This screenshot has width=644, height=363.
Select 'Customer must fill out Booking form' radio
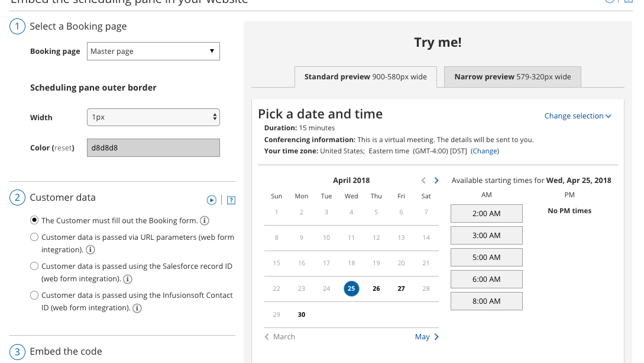[34, 220]
